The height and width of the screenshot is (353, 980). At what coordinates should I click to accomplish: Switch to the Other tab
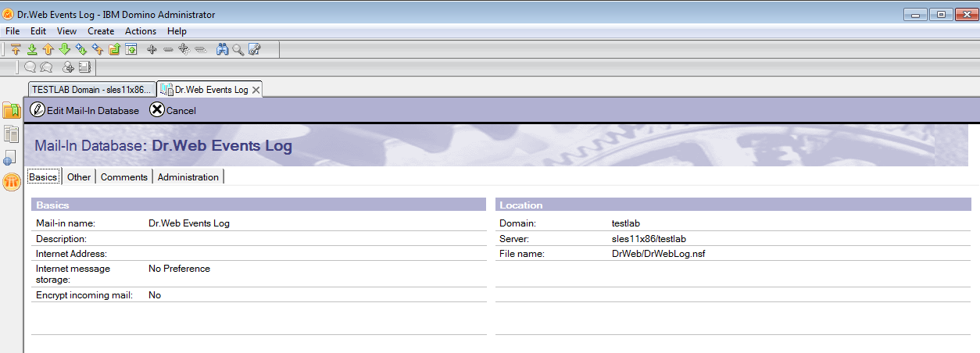[79, 177]
